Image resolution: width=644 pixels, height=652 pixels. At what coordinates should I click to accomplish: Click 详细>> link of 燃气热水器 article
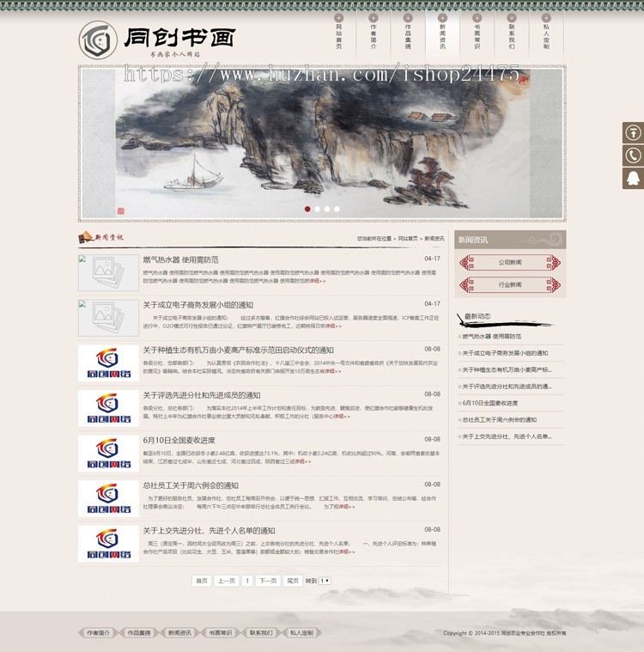[x=317, y=281]
